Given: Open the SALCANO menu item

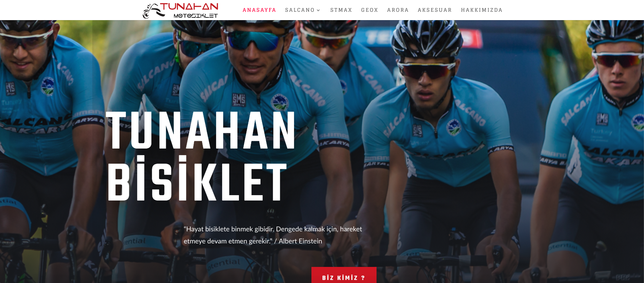Looking at the screenshot, I should (x=300, y=10).
